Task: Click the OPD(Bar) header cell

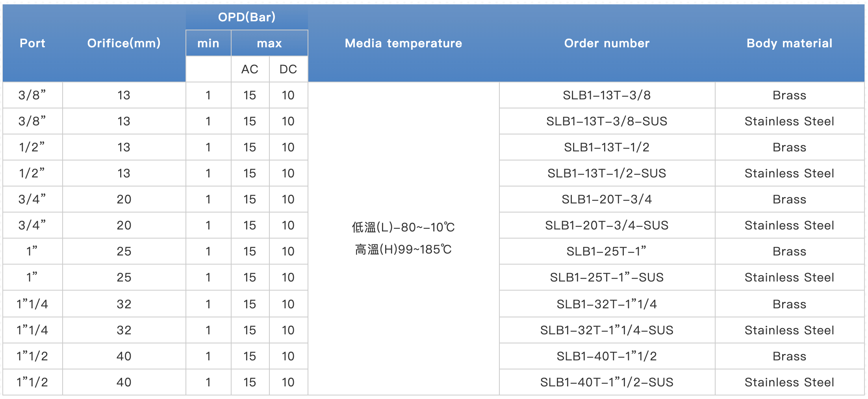Action: [247, 17]
